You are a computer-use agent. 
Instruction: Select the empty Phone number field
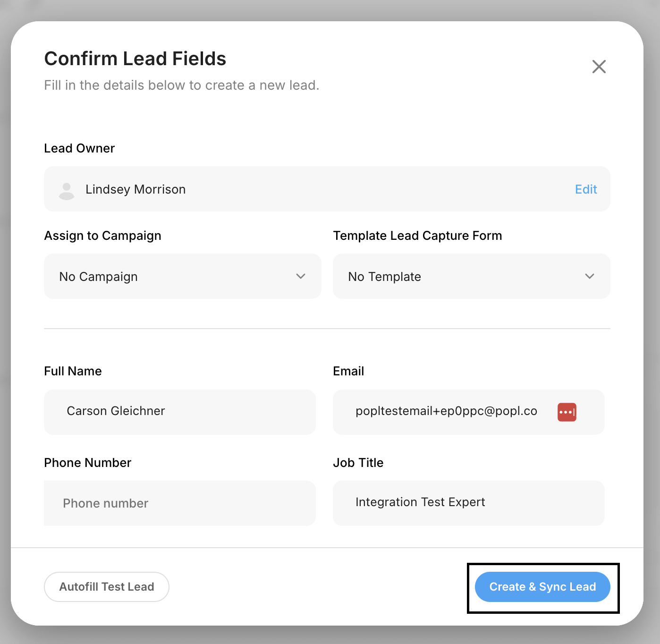coord(179,503)
